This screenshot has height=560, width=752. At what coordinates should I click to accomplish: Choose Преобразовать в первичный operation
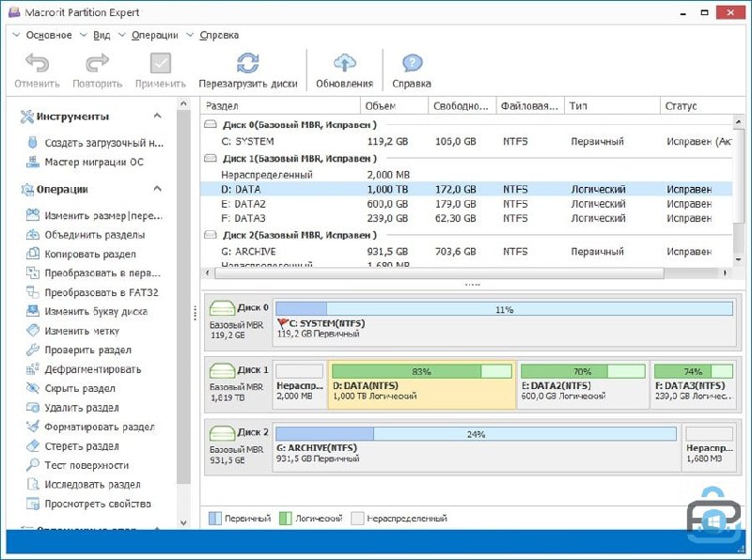point(93,272)
